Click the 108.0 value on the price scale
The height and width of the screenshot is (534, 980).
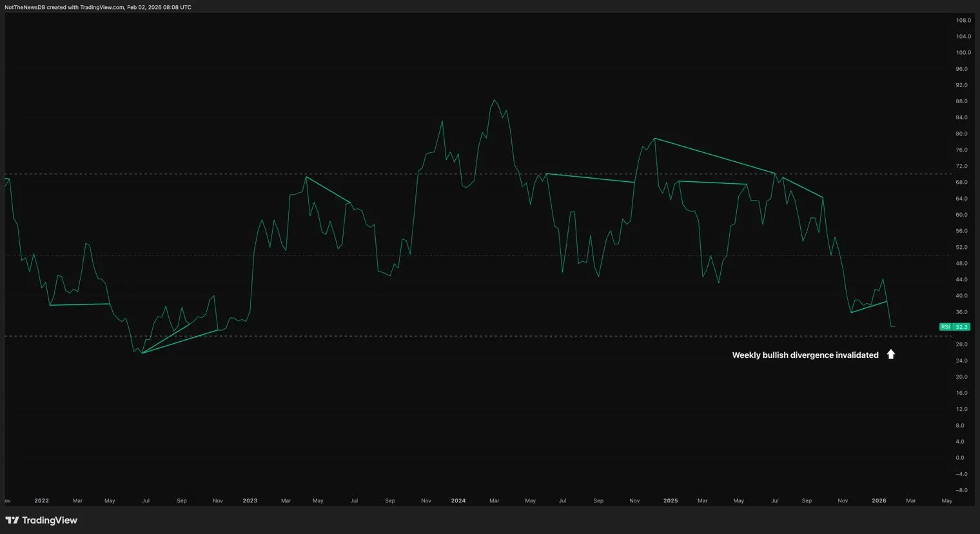tap(963, 21)
